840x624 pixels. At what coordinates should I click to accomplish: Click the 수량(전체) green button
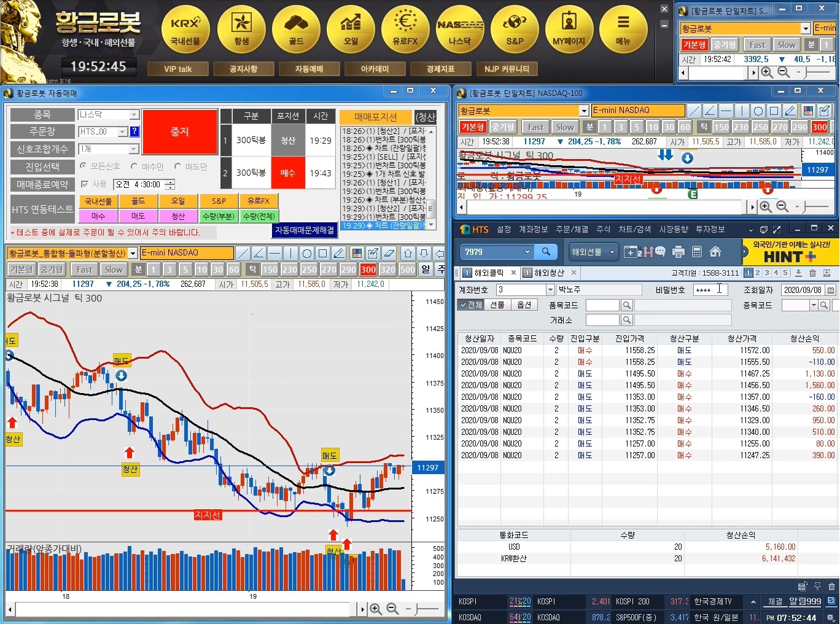(x=259, y=216)
